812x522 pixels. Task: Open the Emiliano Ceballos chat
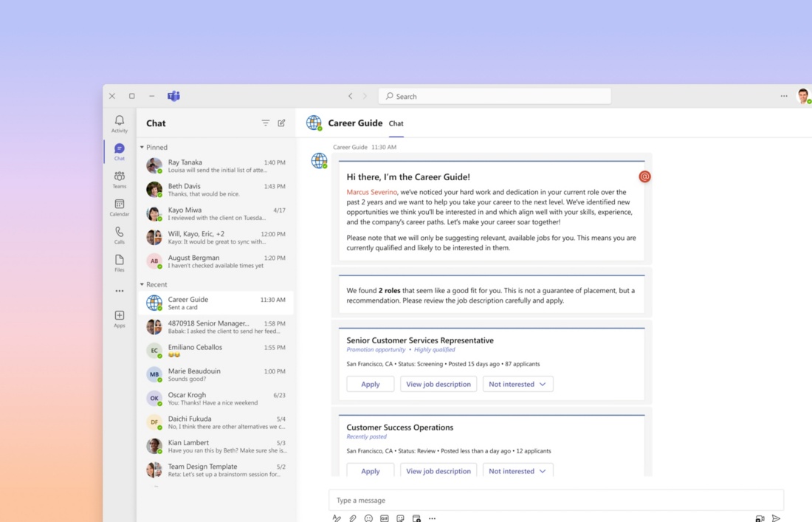coord(216,351)
